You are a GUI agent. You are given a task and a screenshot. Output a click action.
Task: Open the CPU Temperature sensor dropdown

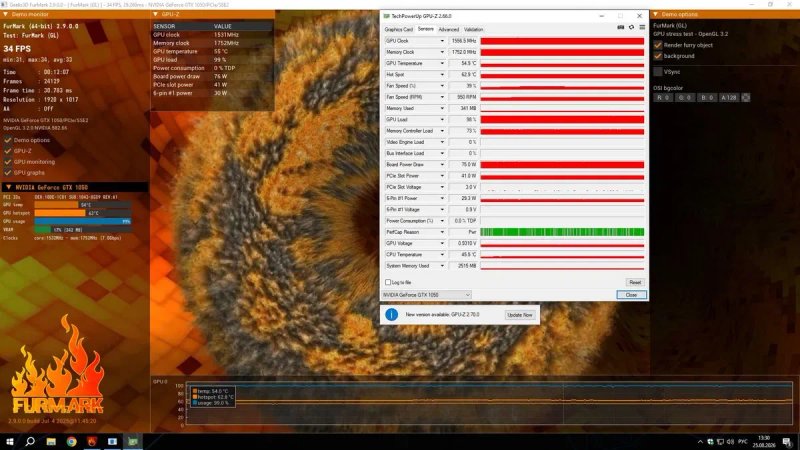point(442,255)
